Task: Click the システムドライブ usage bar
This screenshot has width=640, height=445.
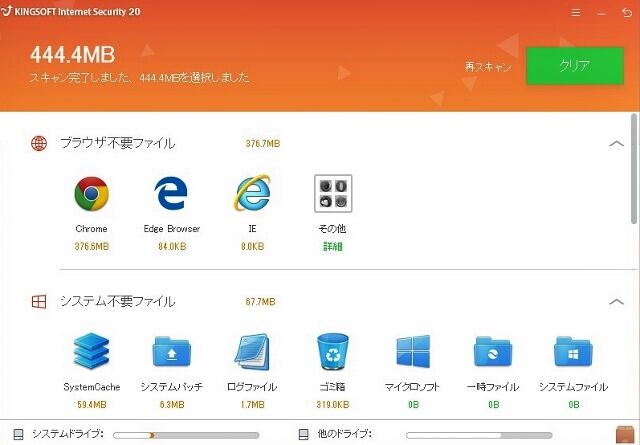Action: coord(186,435)
